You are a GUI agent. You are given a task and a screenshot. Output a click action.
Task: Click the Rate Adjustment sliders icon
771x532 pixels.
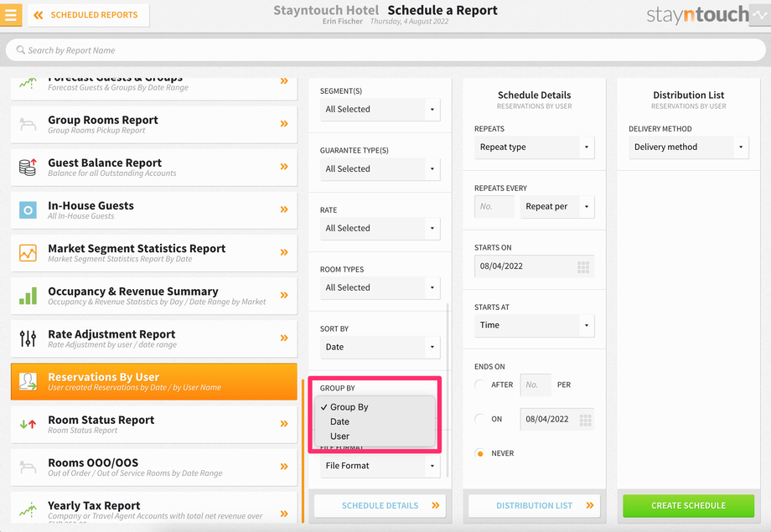point(28,338)
